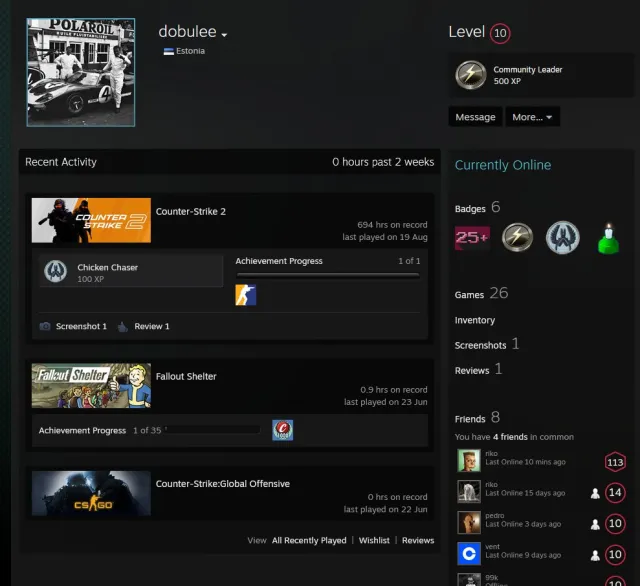Screen dimensions: 640x586
Task: Click the camera icon beside Screenshot 1
Action: [45, 326]
